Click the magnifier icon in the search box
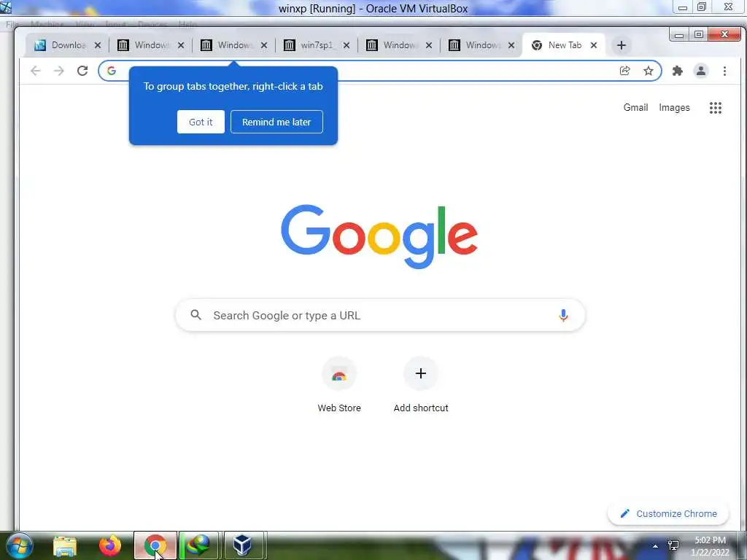 point(196,315)
